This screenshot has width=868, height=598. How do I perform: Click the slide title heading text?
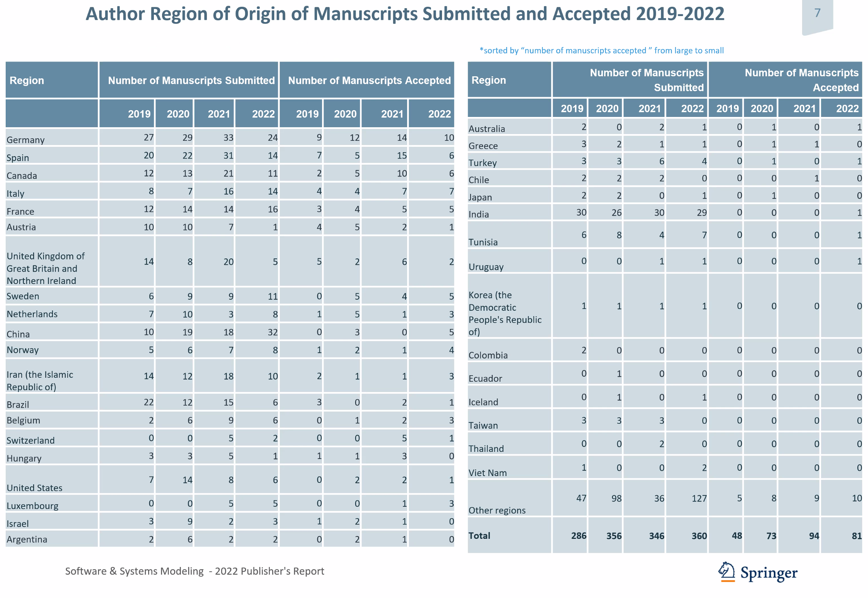click(405, 14)
